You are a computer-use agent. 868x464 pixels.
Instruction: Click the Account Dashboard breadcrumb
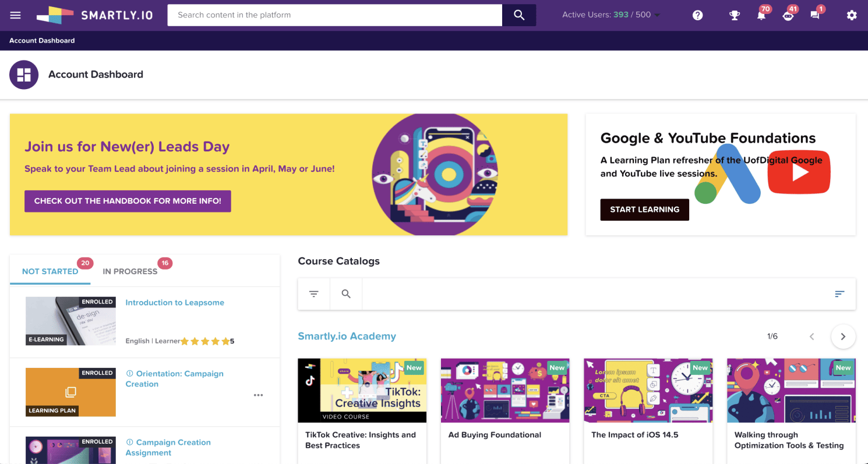click(42, 41)
